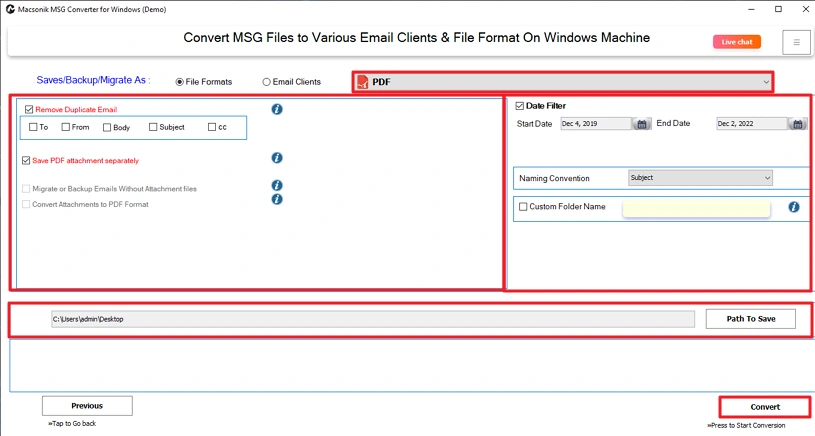Uncheck the Remove Duplicate Email checkbox
Image resolution: width=815 pixels, height=436 pixels.
coord(29,109)
